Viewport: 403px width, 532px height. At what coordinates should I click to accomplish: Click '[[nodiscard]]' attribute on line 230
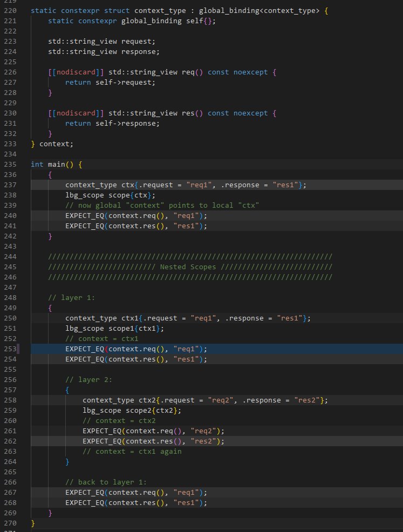(x=76, y=113)
